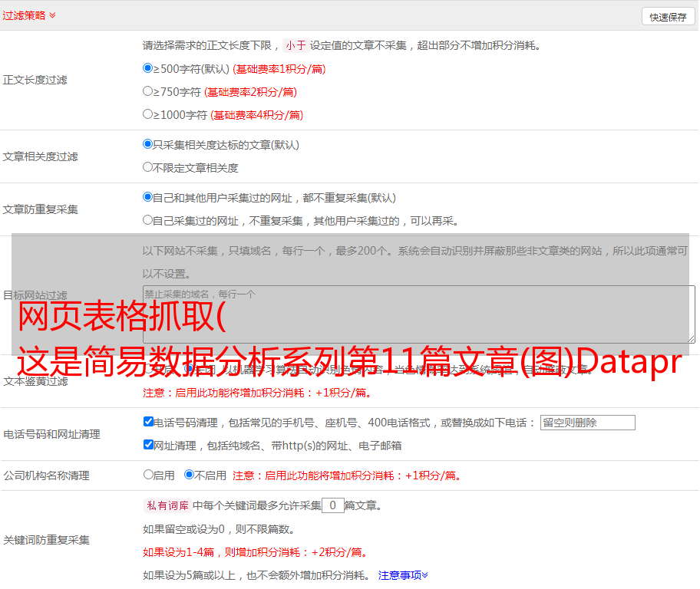Viewport: 700px width, 589px height.
Task: Click the 关键词防重复采集 row label
Action: click(x=46, y=540)
